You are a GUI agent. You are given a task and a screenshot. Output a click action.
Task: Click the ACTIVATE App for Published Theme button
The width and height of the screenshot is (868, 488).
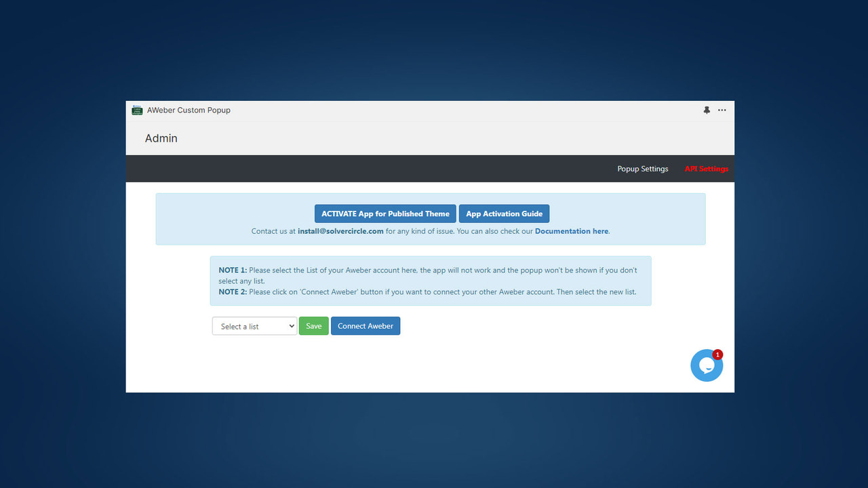click(385, 213)
